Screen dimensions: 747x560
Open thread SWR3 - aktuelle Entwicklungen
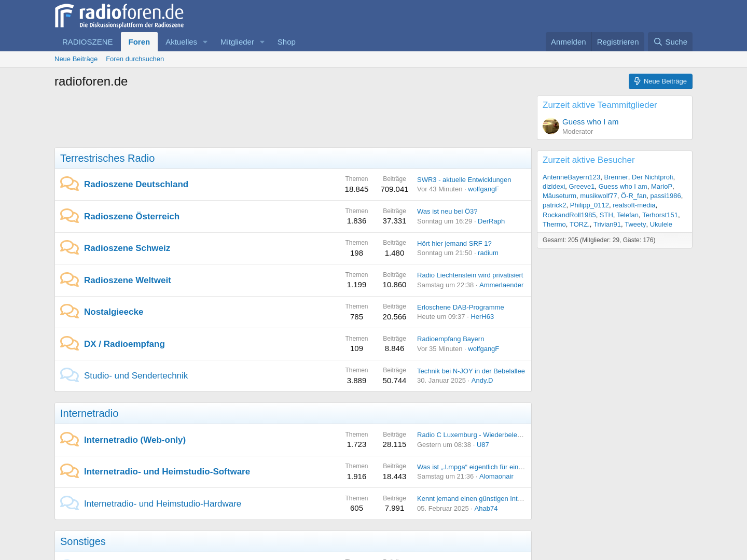pyautogui.click(x=464, y=179)
